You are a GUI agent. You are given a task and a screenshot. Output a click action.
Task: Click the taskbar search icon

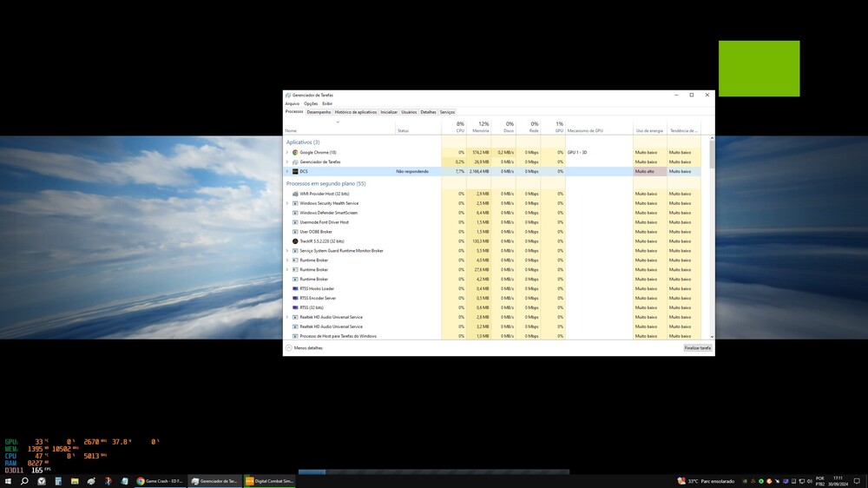(24, 480)
